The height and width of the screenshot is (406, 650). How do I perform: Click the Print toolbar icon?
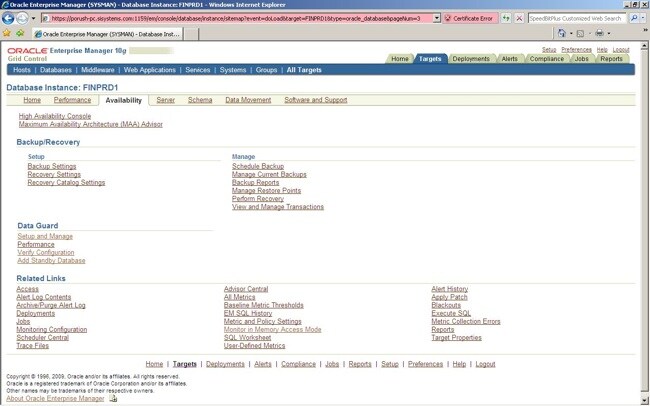point(599,33)
